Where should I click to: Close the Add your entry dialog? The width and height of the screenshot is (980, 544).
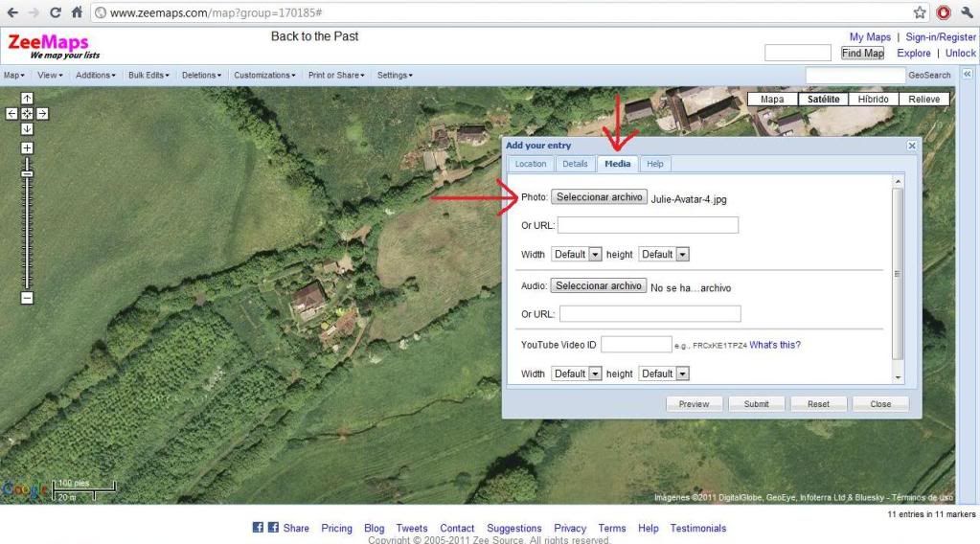pos(911,146)
